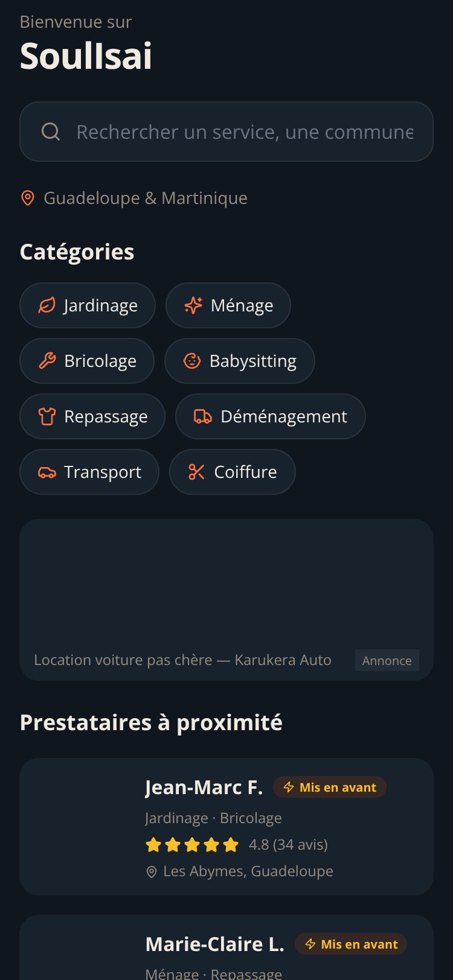Click the orange location pin icon

(x=28, y=198)
